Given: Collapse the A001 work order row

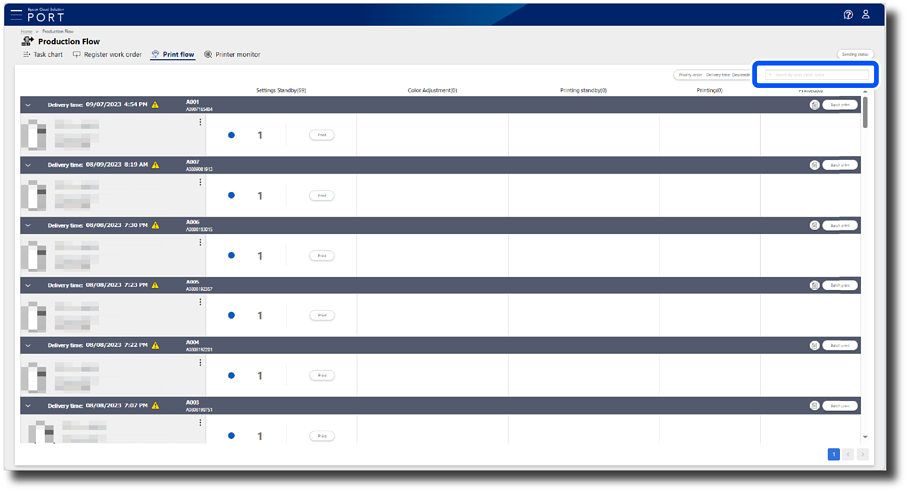Looking at the screenshot, I should (x=28, y=105).
